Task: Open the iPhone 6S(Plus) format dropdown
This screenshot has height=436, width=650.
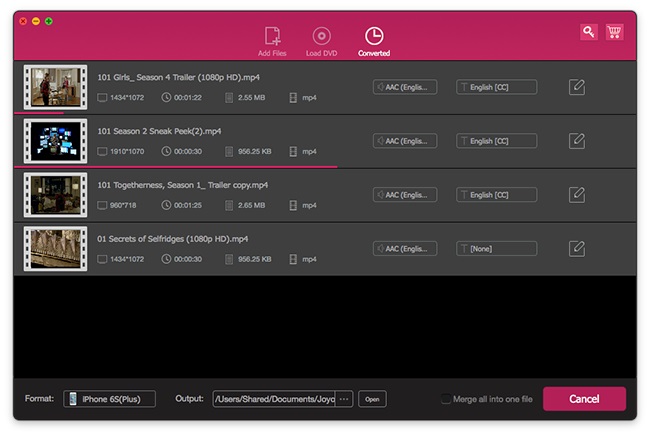Action: tap(110, 399)
